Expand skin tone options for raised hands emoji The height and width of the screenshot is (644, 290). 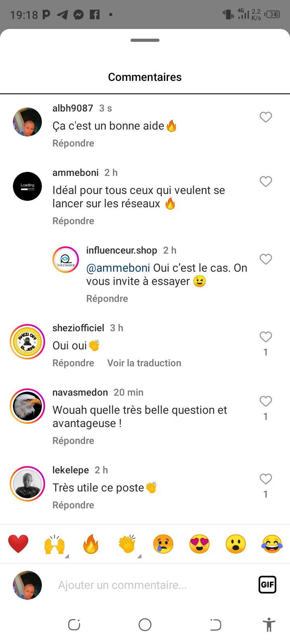pyautogui.click(x=67, y=556)
